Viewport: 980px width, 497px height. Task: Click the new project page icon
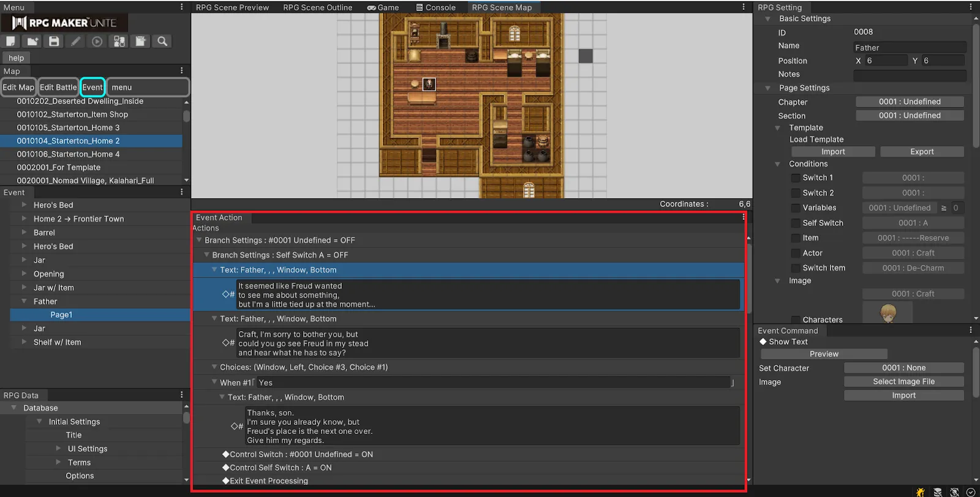[11, 41]
